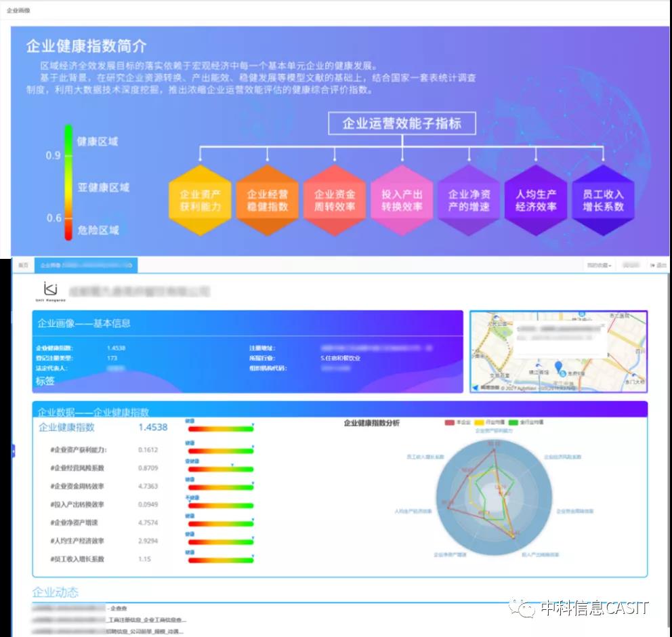Toggle the 本企业 red legend series
This screenshot has height=637, width=672.
click(x=457, y=423)
